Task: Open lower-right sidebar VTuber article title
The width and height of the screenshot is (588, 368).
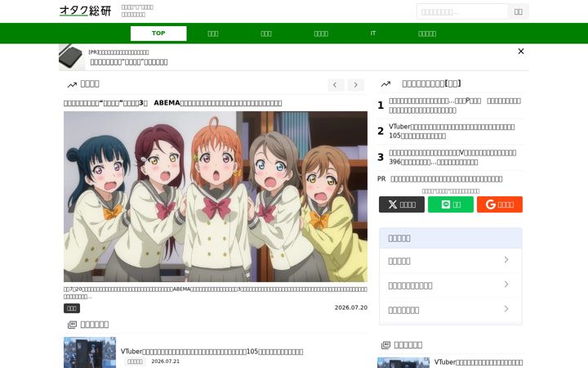Action: tap(479, 362)
